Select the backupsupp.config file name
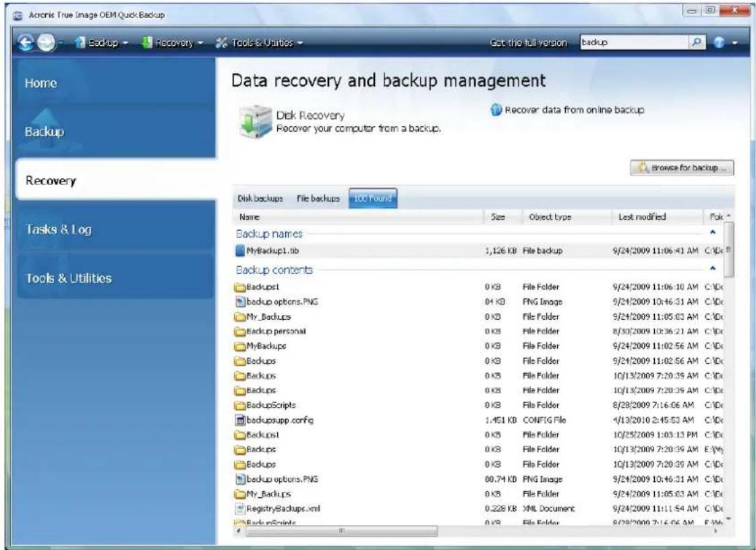The height and width of the screenshot is (550, 756). (x=280, y=420)
